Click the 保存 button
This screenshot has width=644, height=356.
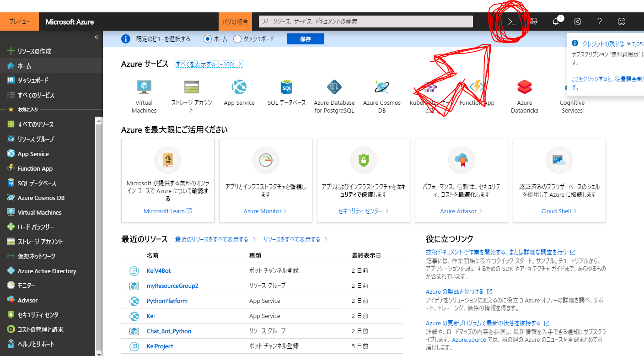[x=305, y=39]
